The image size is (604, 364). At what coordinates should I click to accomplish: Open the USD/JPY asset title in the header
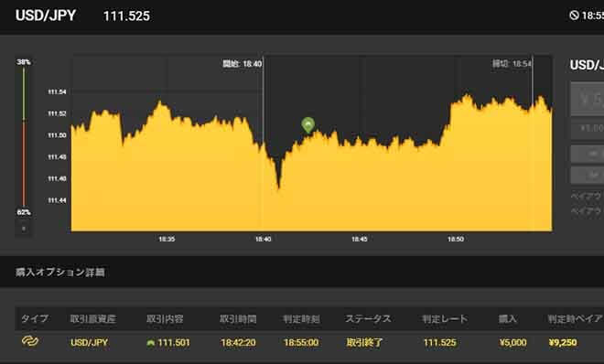pyautogui.click(x=46, y=16)
